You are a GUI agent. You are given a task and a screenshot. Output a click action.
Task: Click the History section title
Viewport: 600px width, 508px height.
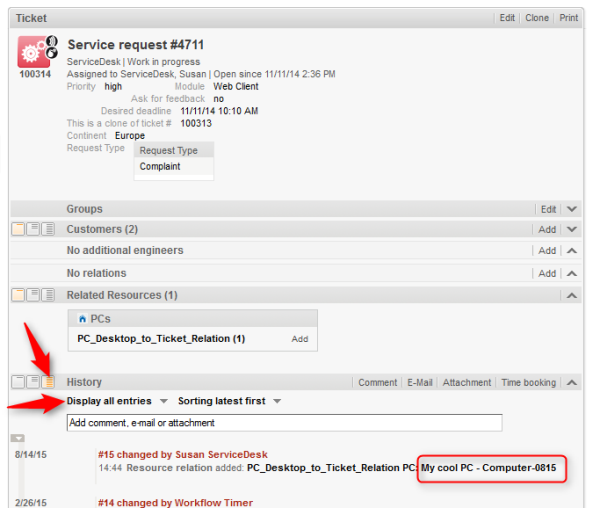pyautogui.click(x=84, y=382)
